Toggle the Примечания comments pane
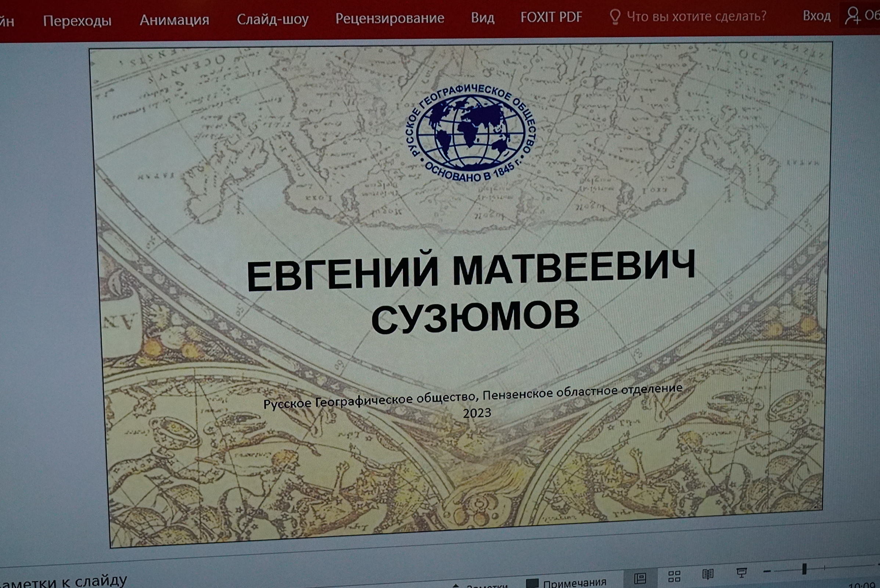Image resolution: width=880 pixels, height=588 pixels. pos(566,583)
